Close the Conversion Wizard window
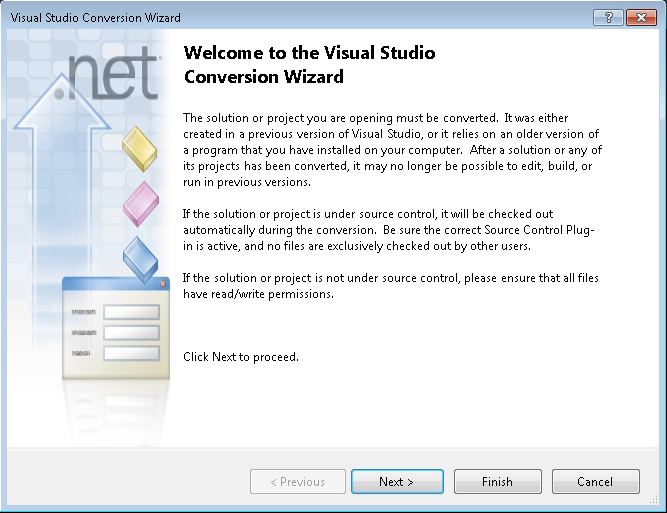Viewport: 667px width, 513px height. coord(639,18)
